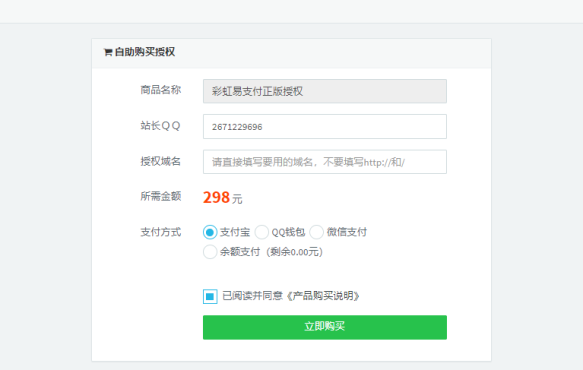Click the 所需金额 label
The height and width of the screenshot is (370, 583).
click(x=161, y=196)
